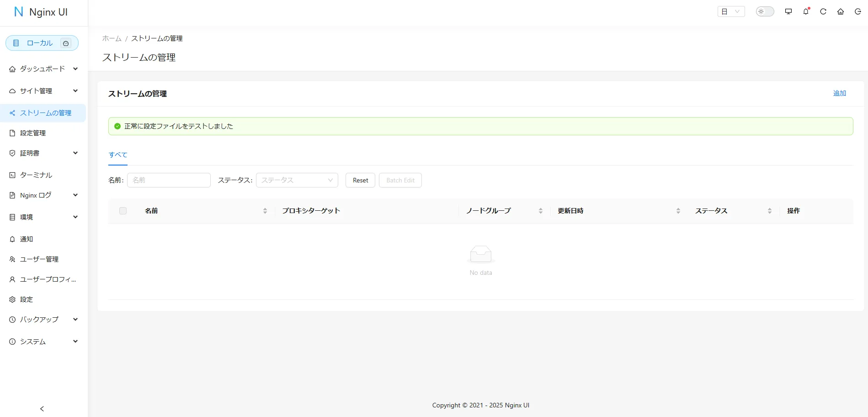Expand the バックアップ menu
The image size is (868, 417).
point(43,320)
